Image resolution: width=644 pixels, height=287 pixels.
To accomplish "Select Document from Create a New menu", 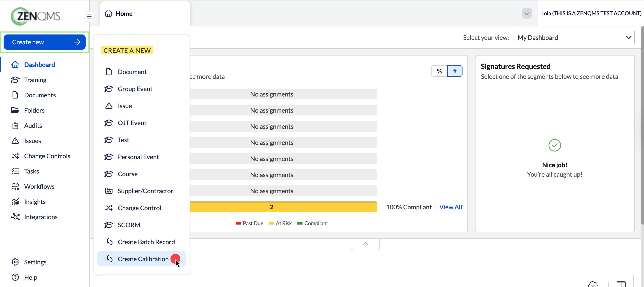I will (x=141, y=72).
